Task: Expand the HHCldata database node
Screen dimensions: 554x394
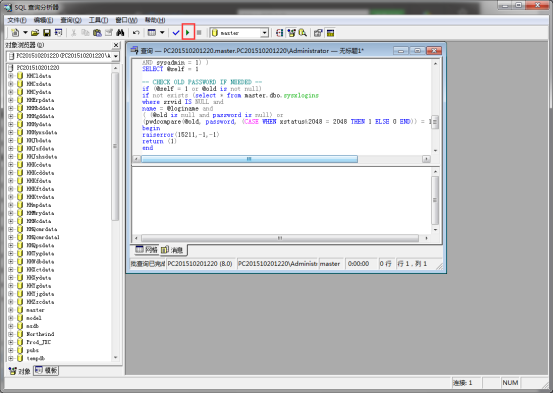Action: (11, 76)
